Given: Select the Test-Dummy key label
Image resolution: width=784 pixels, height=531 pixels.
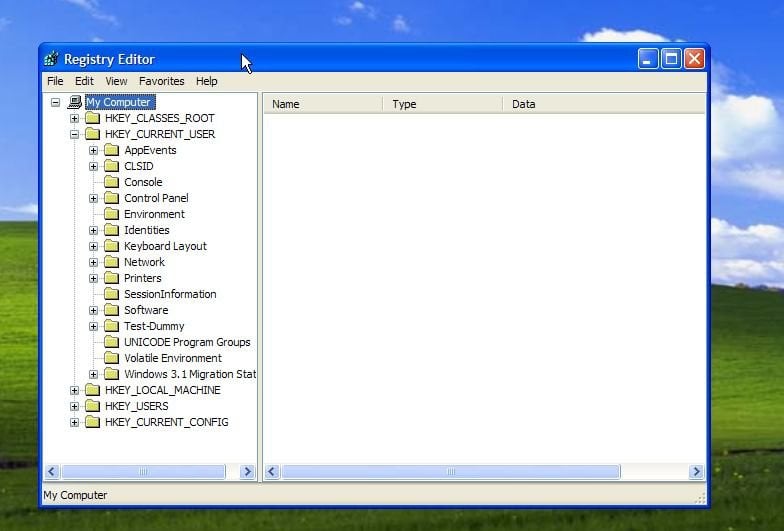Looking at the screenshot, I should point(154,326).
